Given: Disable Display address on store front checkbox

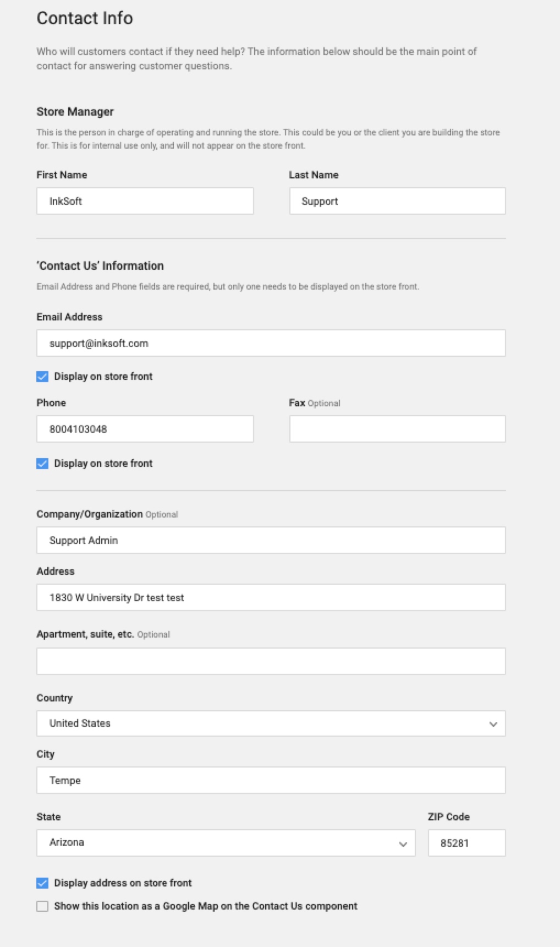Looking at the screenshot, I should click(x=42, y=883).
